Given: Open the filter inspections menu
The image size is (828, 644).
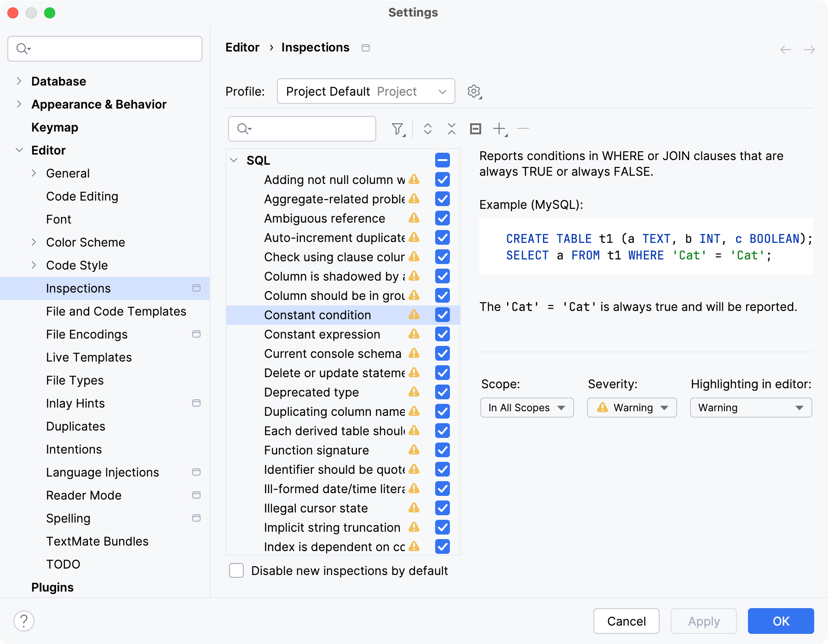Looking at the screenshot, I should (397, 129).
